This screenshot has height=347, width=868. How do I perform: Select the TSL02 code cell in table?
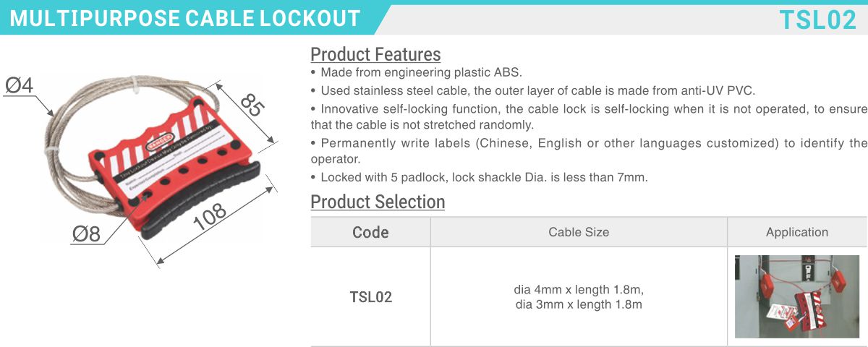click(x=370, y=297)
